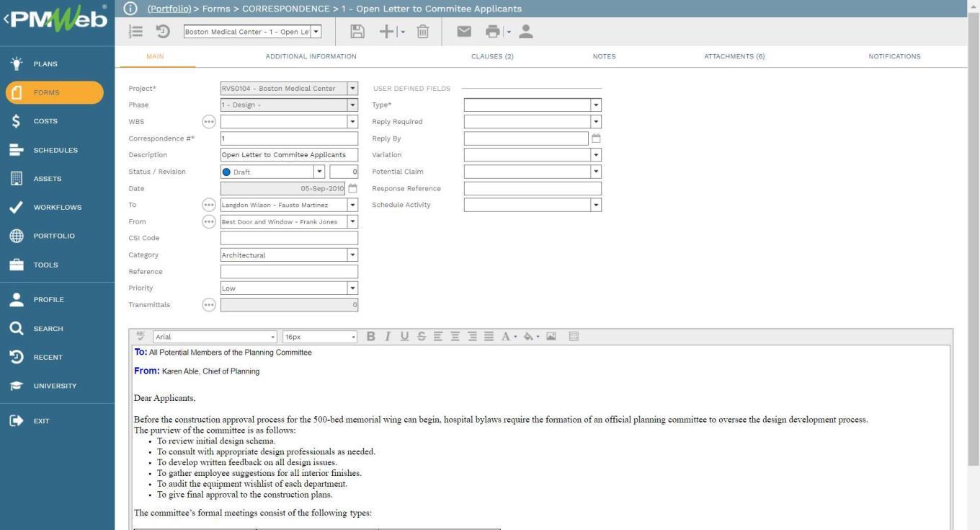
Task: Expand the record selector dropdown in toolbar
Action: click(x=316, y=32)
